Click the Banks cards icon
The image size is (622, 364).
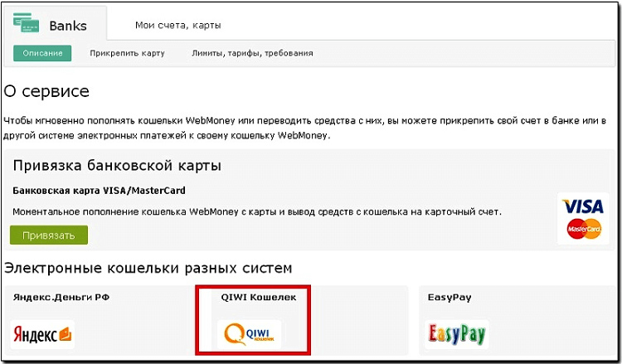click(x=26, y=22)
